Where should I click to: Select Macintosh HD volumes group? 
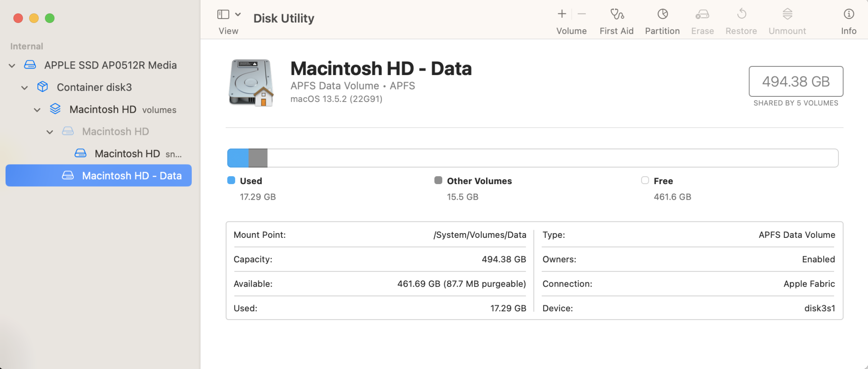(x=99, y=109)
